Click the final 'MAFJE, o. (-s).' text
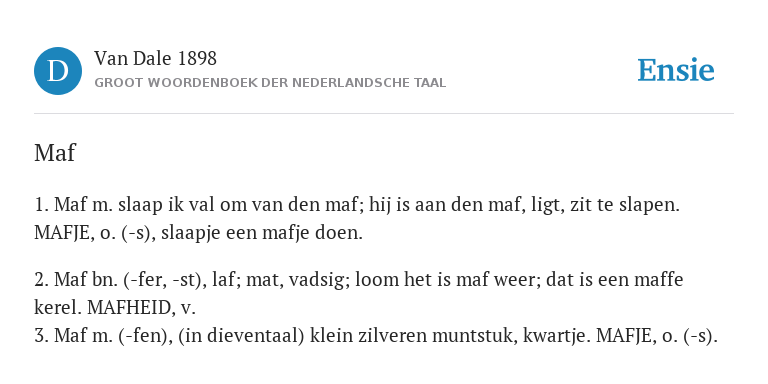This screenshot has height=384, width=768. point(657,336)
